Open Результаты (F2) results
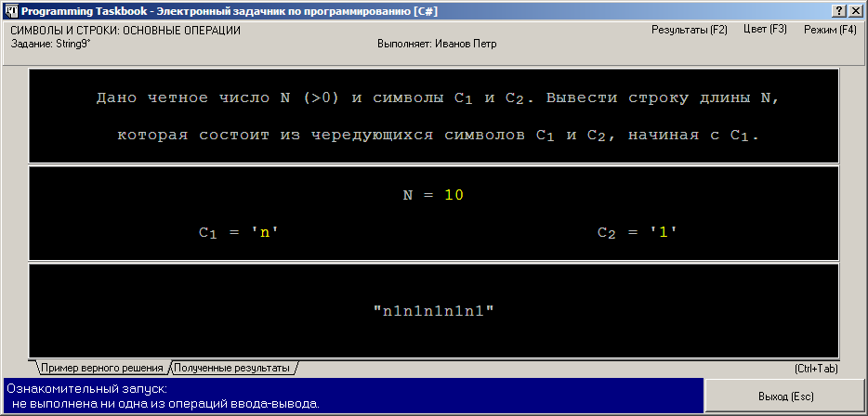 pyautogui.click(x=689, y=30)
